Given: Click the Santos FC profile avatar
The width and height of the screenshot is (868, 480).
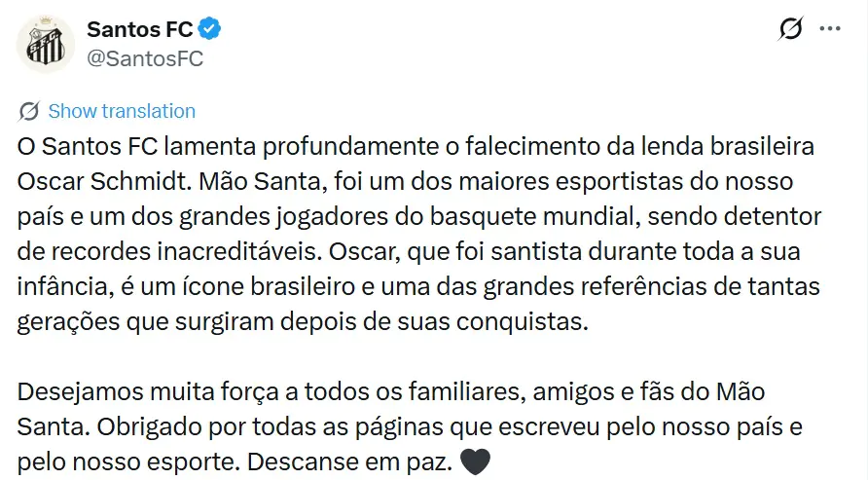Looking at the screenshot, I should point(45,44).
